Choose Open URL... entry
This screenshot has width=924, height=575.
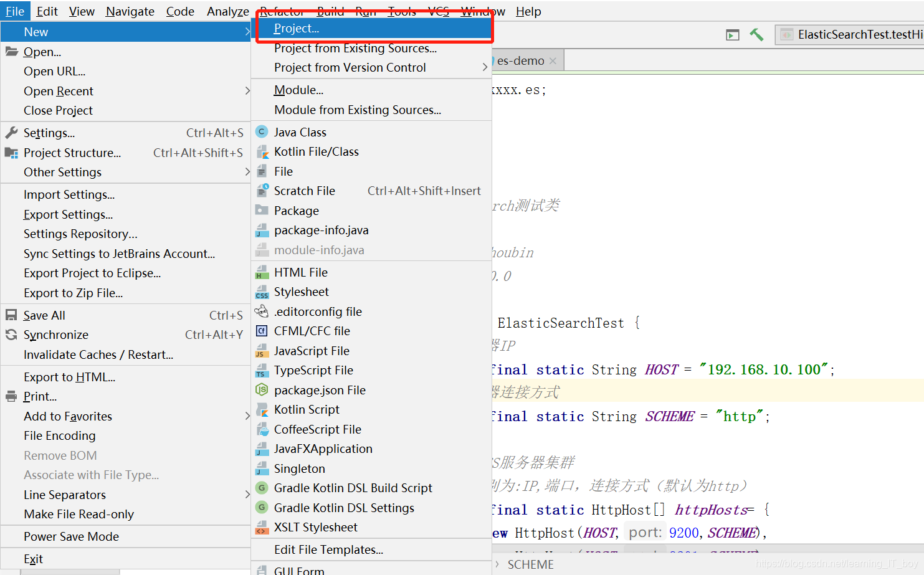click(x=125, y=71)
